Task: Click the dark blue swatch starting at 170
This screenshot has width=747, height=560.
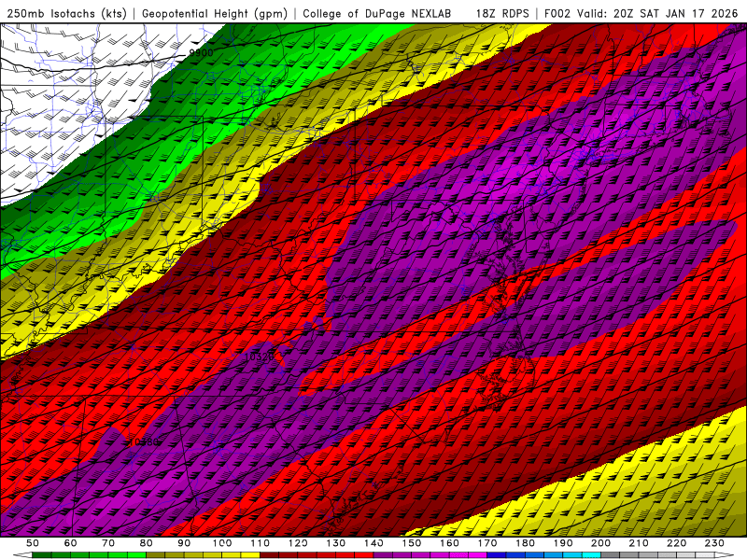Action: (497, 555)
